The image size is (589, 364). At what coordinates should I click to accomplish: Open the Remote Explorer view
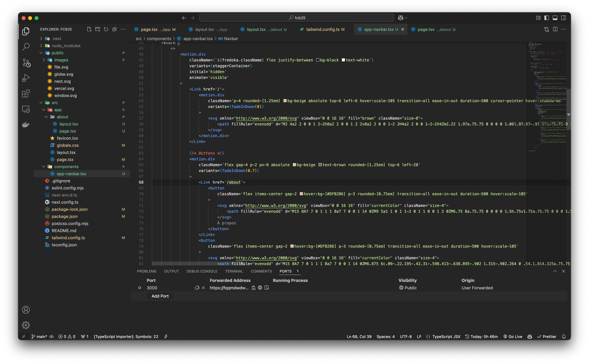coord(26,109)
